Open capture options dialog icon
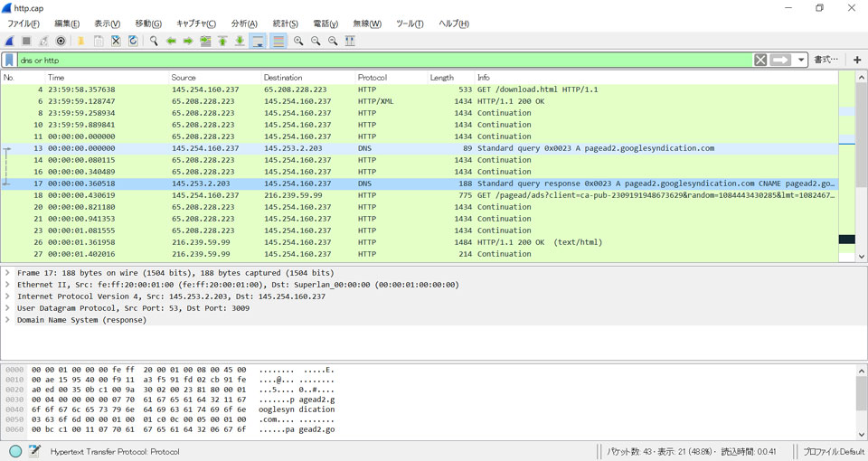The image size is (868, 461). (61, 41)
